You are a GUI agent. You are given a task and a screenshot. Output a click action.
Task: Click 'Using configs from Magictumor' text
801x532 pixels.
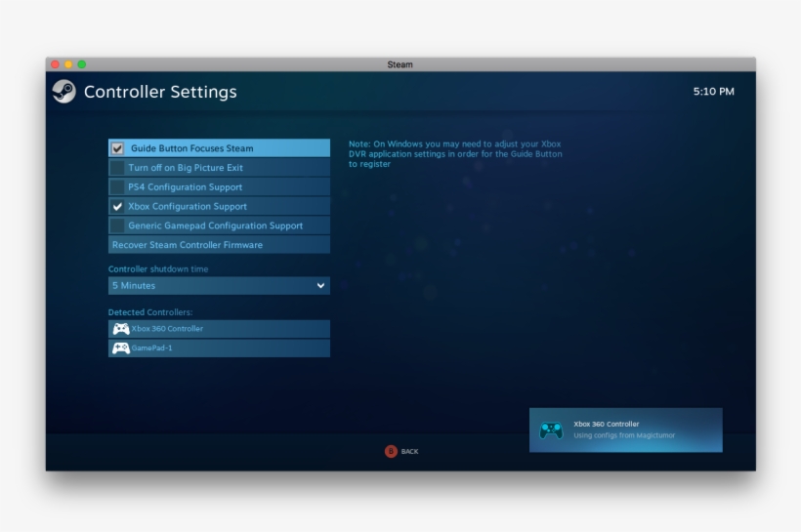[624, 435]
